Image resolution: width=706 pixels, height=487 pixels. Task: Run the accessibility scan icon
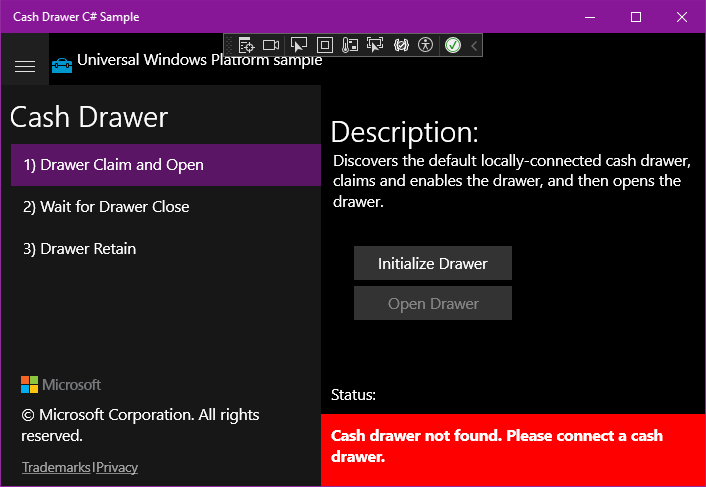(x=425, y=45)
